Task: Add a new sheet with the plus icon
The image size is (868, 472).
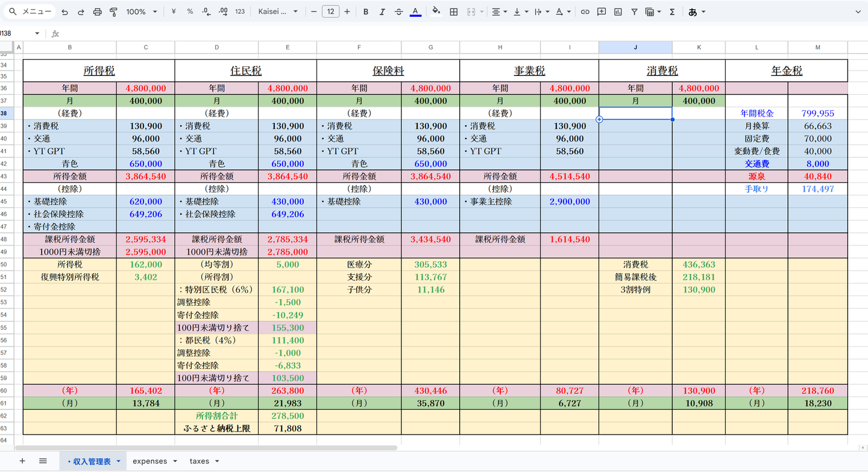Action: click(x=22, y=461)
